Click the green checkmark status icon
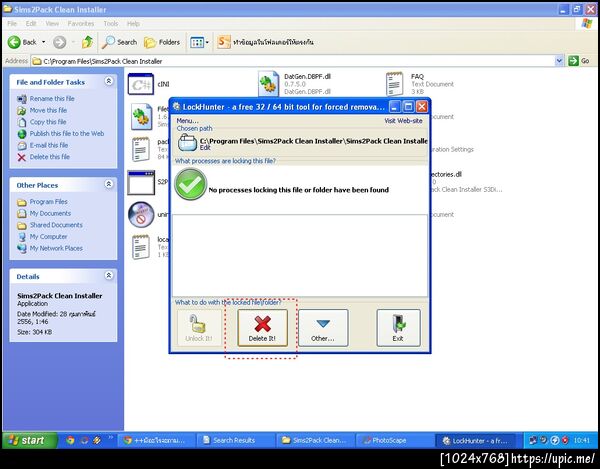 [x=190, y=184]
